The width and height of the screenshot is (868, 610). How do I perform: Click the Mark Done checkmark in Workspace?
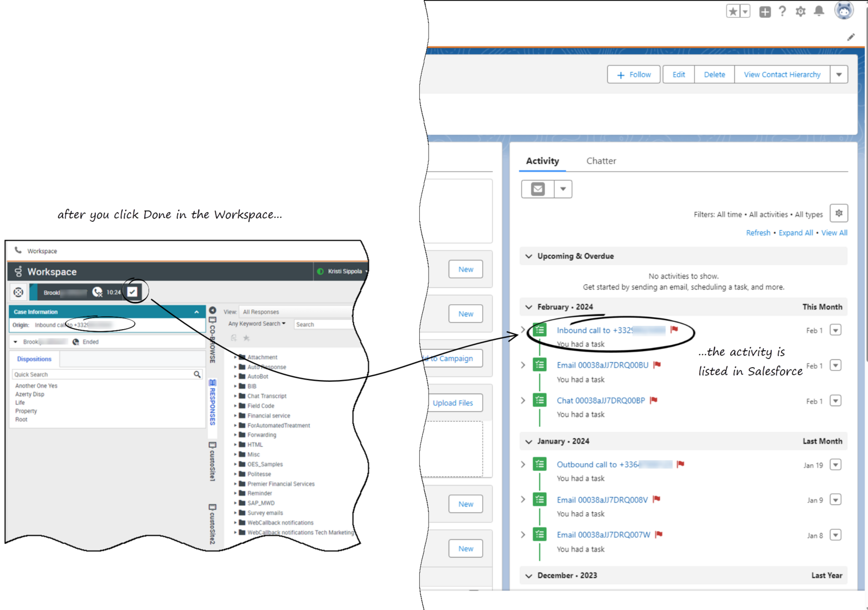pyautogui.click(x=132, y=292)
